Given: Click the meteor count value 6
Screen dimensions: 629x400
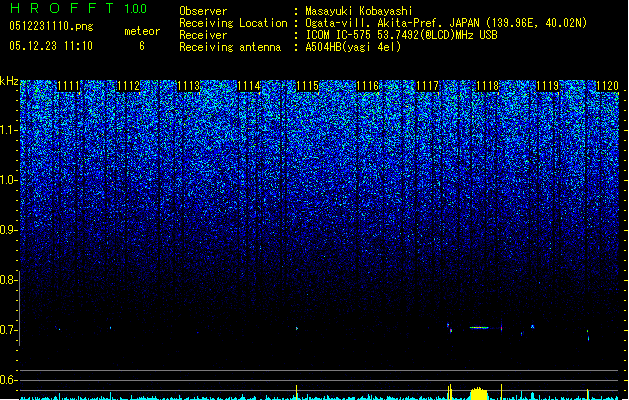Looking at the screenshot, I should pyautogui.click(x=142, y=46).
